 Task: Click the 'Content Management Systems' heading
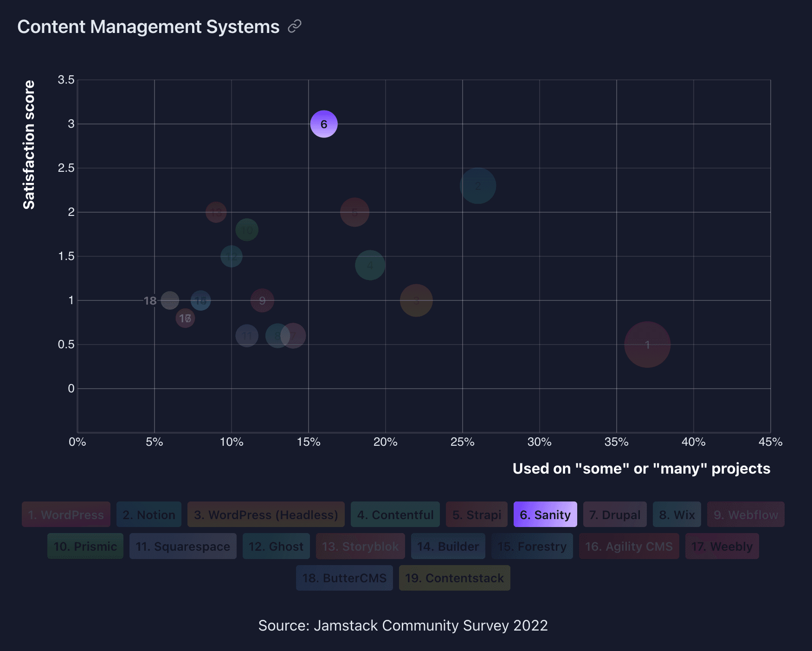point(148,27)
